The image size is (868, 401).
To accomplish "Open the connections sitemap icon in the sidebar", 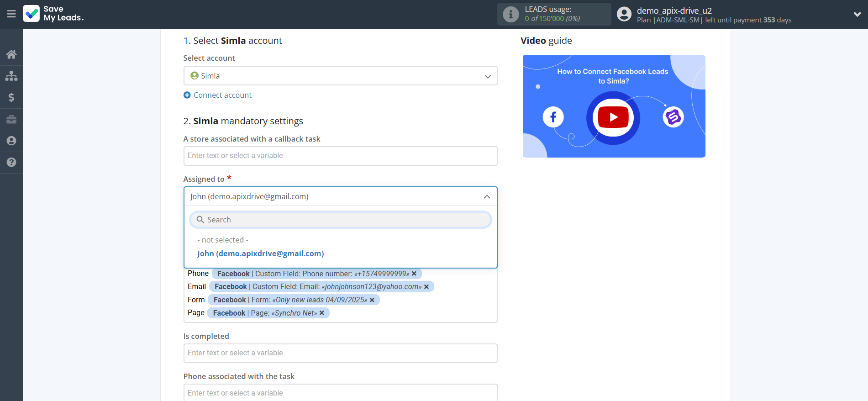I will (x=11, y=76).
